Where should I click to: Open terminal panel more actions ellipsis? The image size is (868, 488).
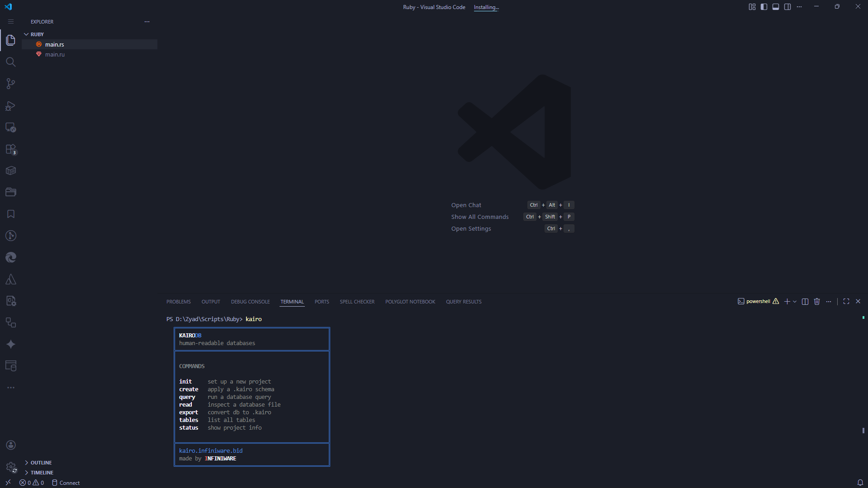829,302
